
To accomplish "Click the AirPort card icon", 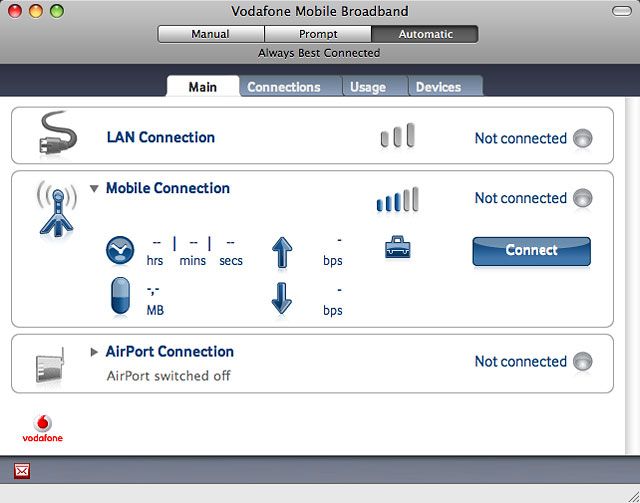I will point(50,367).
